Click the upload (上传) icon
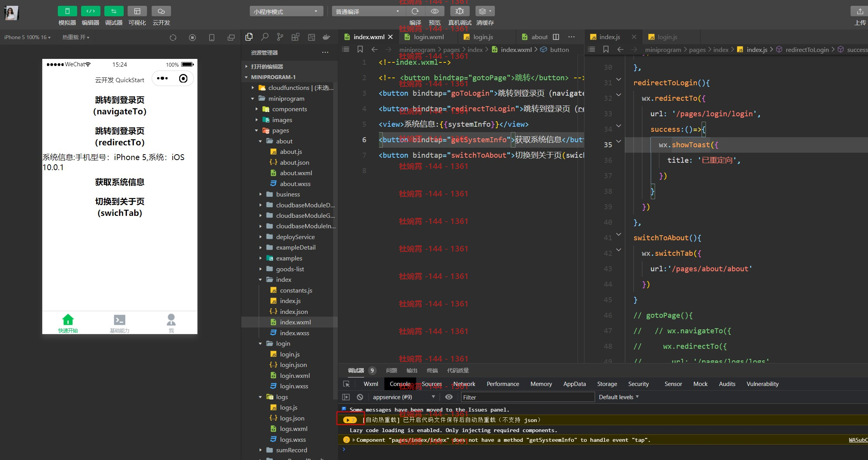868x460 pixels. coord(860,11)
